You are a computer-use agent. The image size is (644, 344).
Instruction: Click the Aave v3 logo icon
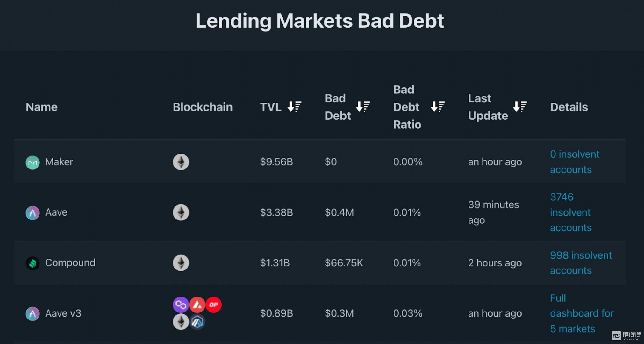click(32, 314)
